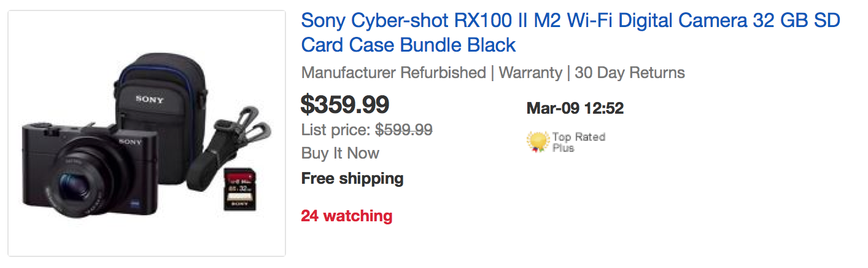Click the Top Rated Plus label text
Image resolution: width=868 pixels, height=268 pixels.
tap(578, 142)
